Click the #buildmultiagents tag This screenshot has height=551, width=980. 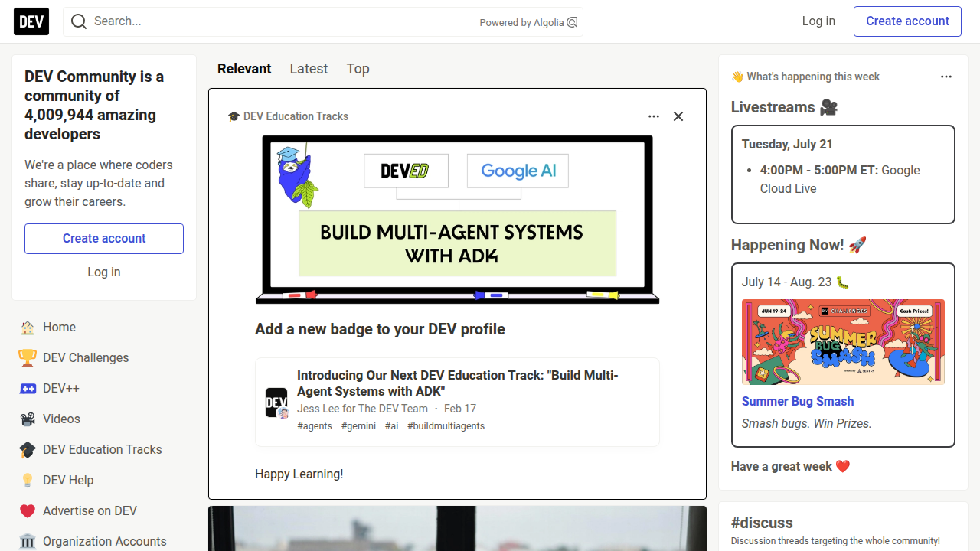click(446, 426)
